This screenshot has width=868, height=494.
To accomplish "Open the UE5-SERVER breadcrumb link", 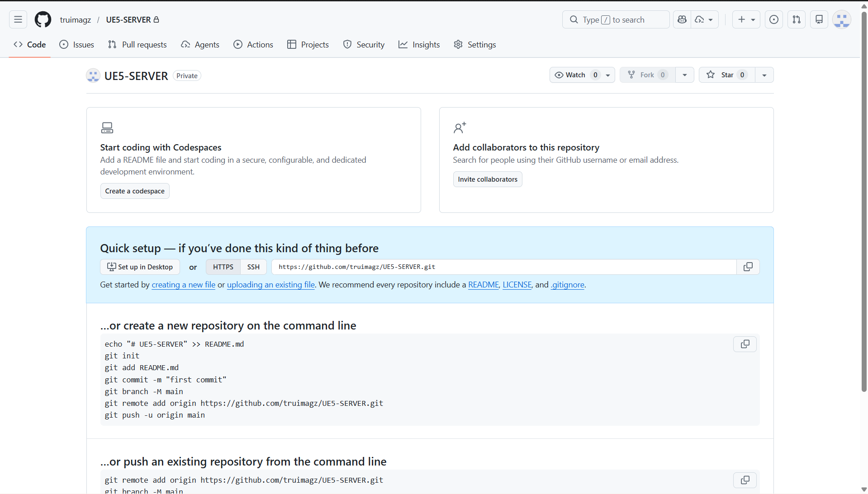I will point(128,19).
